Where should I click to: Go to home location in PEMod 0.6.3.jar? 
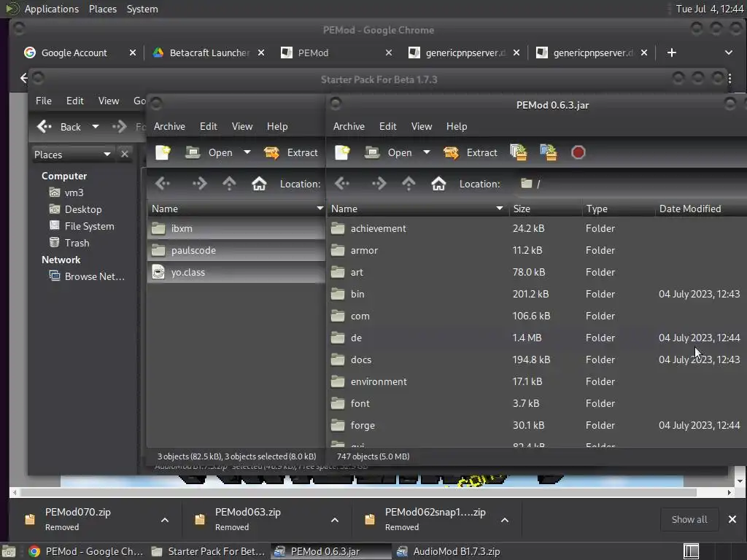[x=438, y=183]
